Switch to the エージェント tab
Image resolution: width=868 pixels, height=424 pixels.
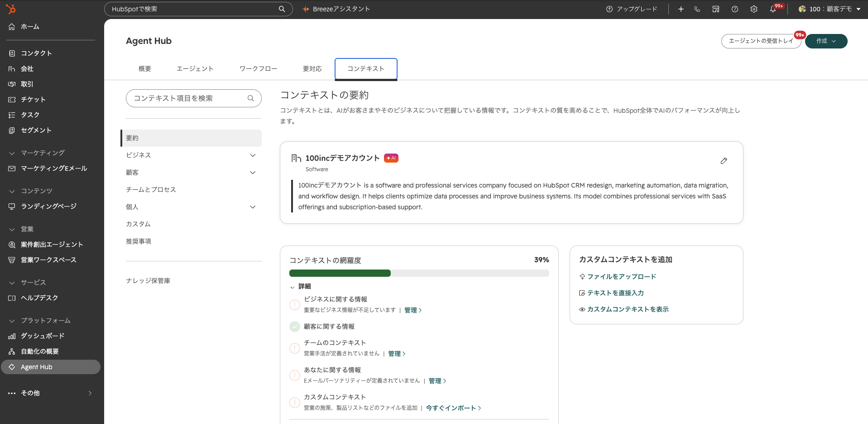tap(195, 69)
